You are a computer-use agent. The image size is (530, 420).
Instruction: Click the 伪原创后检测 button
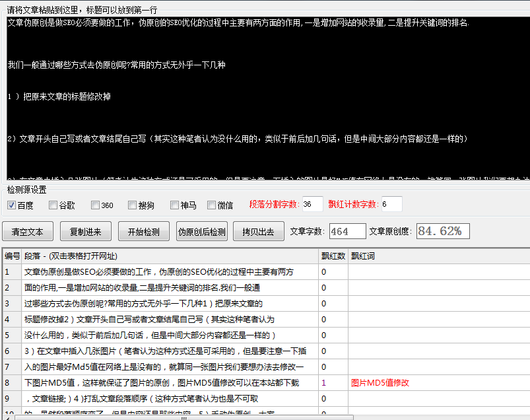pyautogui.click(x=202, y=232)
